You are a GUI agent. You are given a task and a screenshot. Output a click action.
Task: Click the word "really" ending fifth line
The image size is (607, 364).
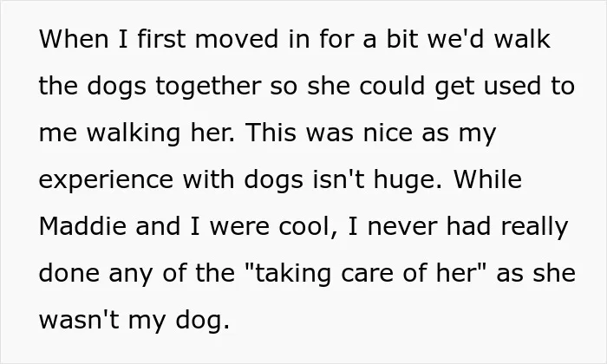coord(534,227)
